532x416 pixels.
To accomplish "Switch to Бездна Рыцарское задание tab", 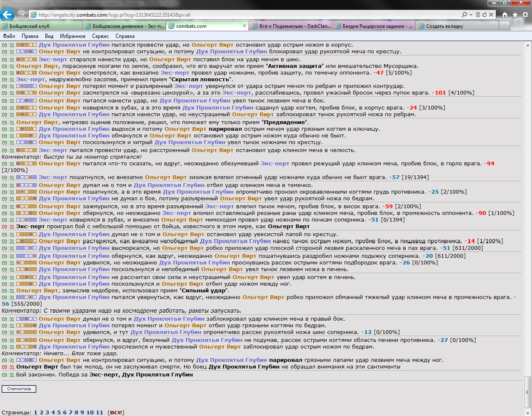I will coord(374,26).
